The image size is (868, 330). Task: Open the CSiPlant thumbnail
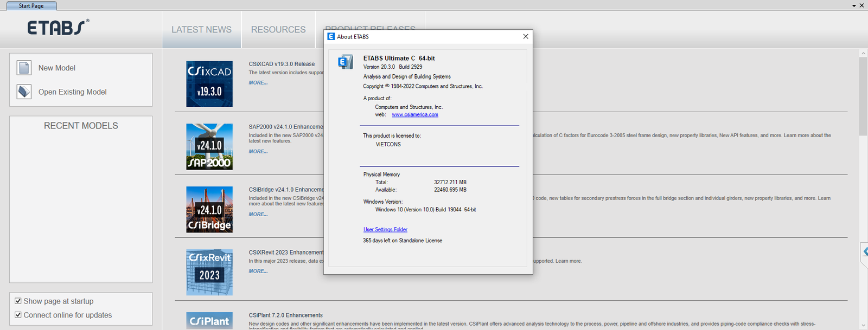(209, 321)
